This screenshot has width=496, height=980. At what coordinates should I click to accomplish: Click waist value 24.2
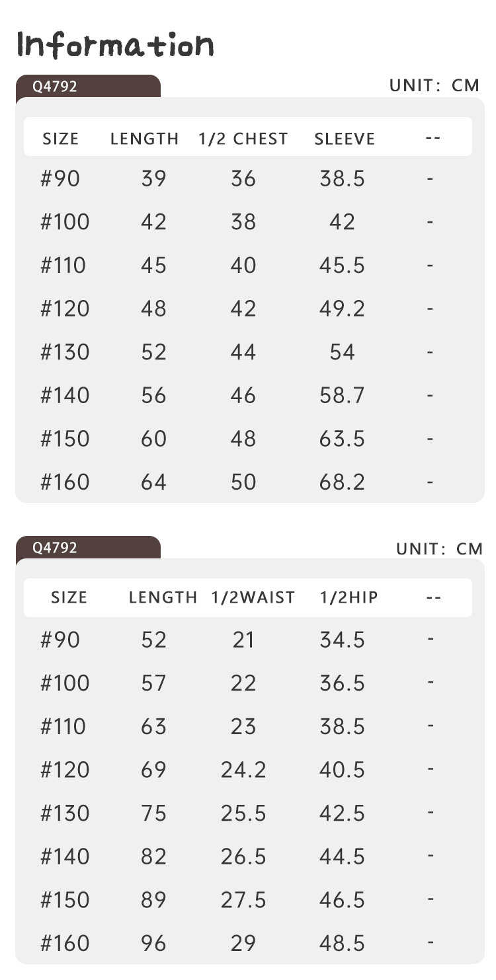243,769
